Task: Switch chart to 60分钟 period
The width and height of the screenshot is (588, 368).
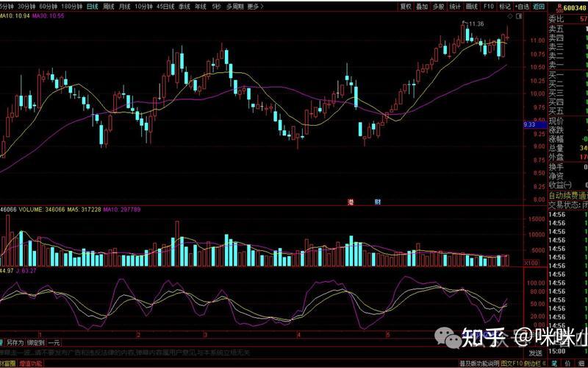Action: pos(48,7)
